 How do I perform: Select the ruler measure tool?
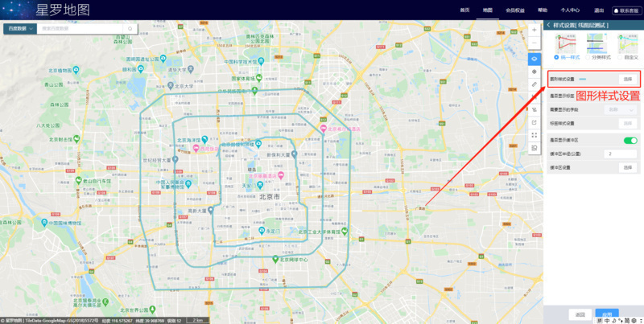(535, 84)
